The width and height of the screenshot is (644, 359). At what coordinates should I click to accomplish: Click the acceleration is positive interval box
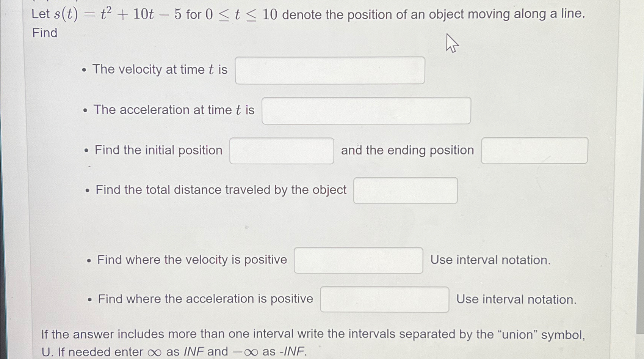[x=384, y=300]
